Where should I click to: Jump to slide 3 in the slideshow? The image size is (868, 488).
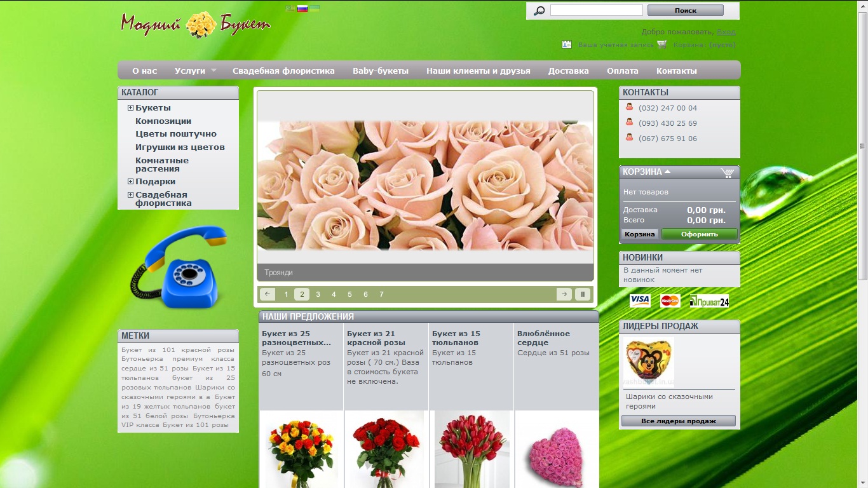point(318,294)
